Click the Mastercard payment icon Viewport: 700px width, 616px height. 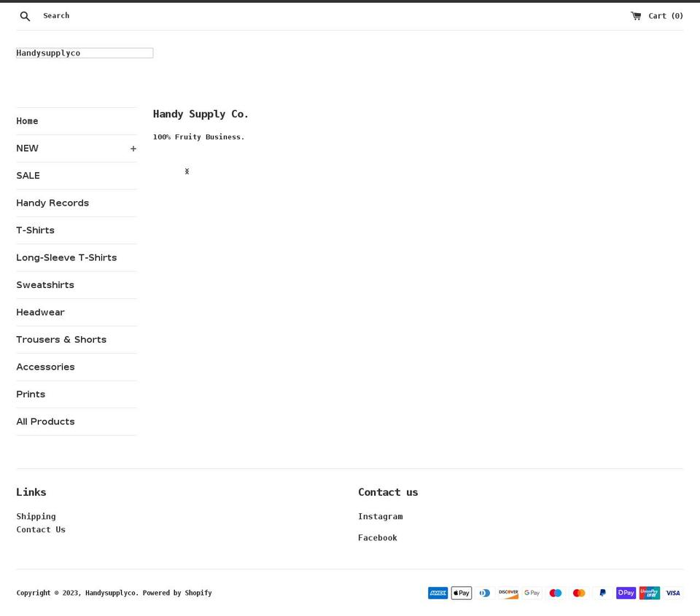point(579,593)
